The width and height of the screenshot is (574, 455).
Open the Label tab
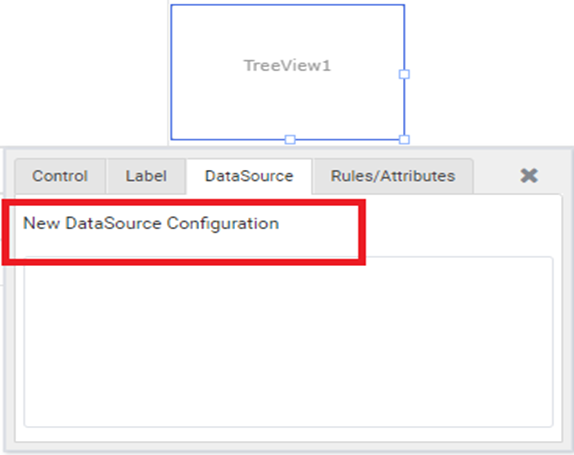click(146, 176)
